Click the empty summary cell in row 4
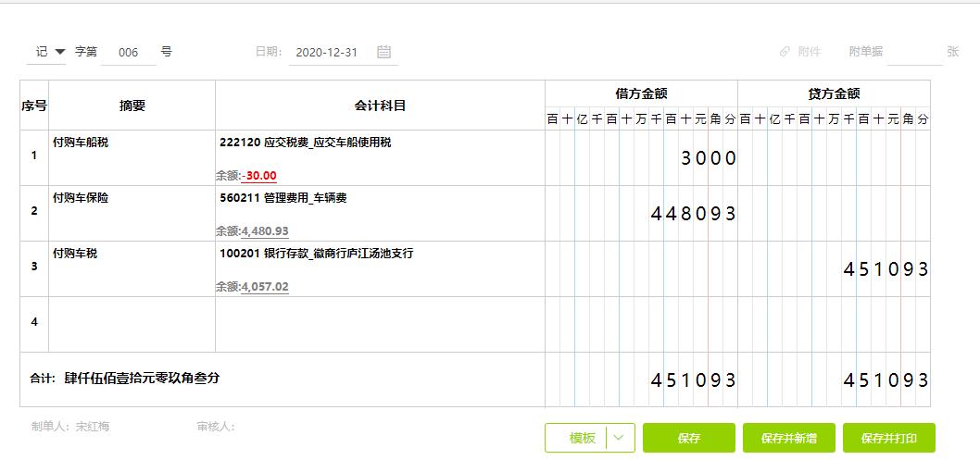Image resolution: width=980 pixels, height=460 pixels. tap(132, 324)
